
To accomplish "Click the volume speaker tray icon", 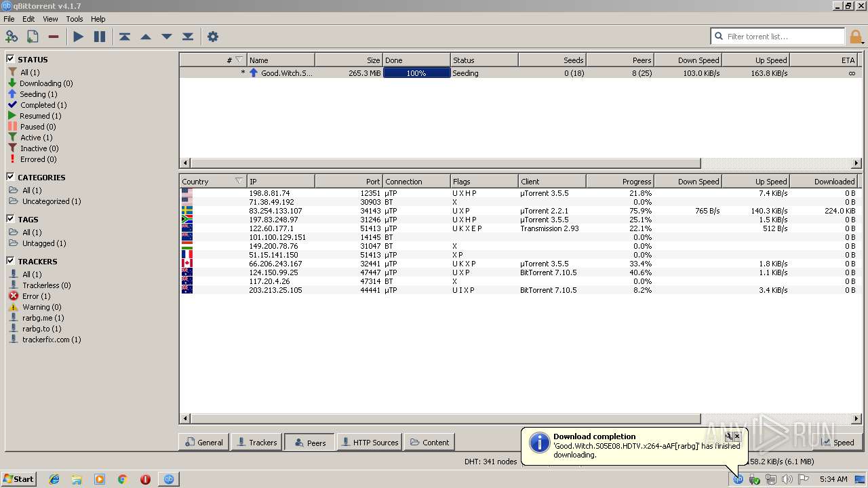I will [x=787, y=479].
